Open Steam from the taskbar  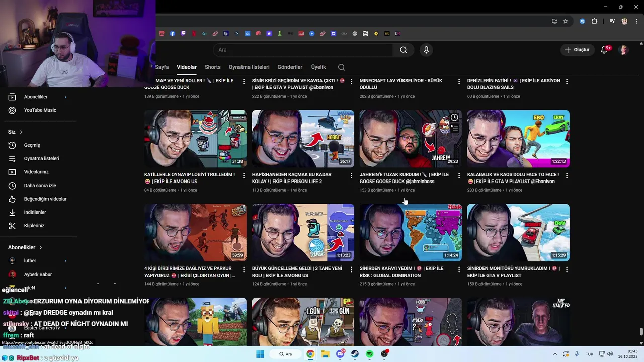pyautogui.click(x=355, y=354)
